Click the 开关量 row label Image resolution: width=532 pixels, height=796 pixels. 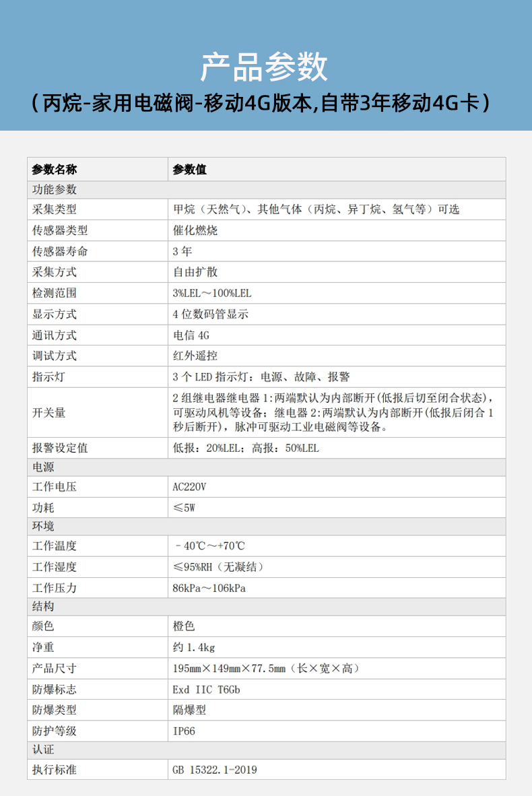click(x=49, y=412)
